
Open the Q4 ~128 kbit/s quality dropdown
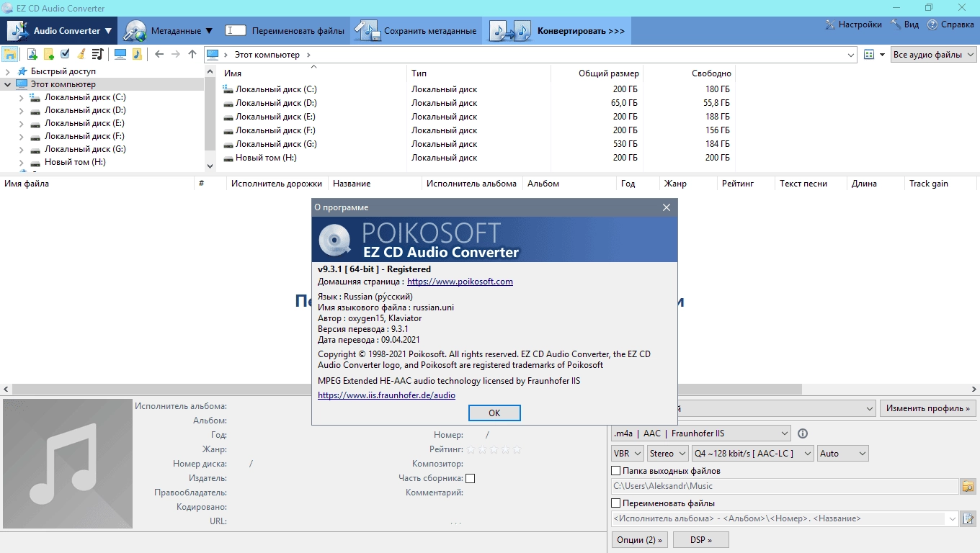pos(752,454)
